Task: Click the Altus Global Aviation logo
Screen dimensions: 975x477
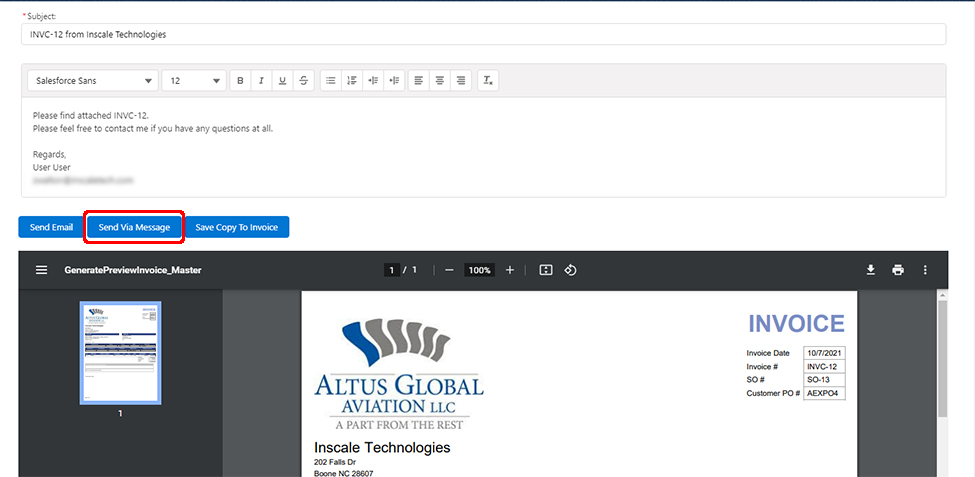Action: [399, 374]
